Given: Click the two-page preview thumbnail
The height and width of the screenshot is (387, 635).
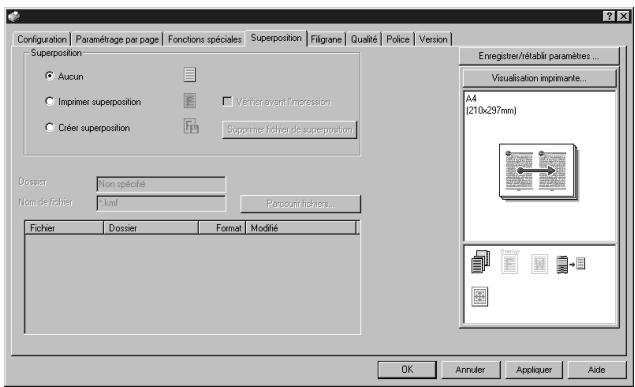Looking at the screenshot, I should [539, 172].
